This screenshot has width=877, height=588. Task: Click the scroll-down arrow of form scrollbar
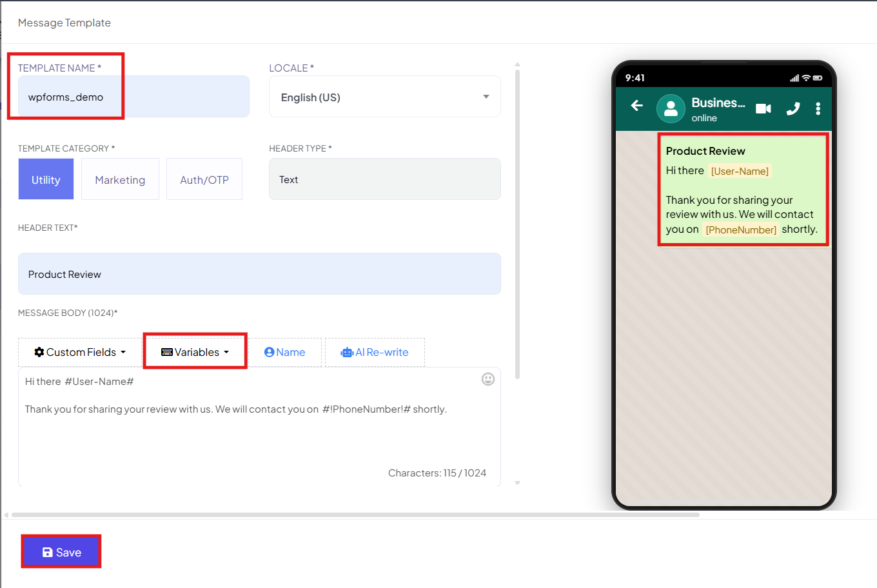(517, 482)
